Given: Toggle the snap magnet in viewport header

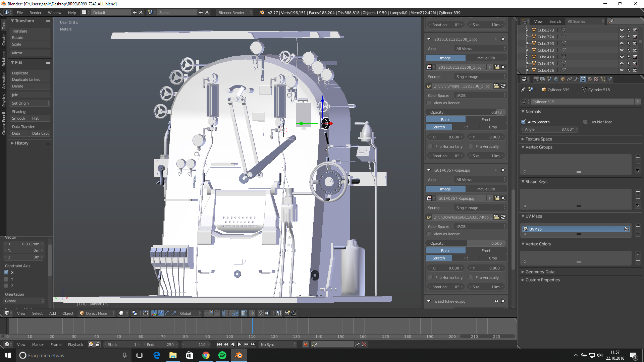Looking at the screenshot, I should [260, 313].
